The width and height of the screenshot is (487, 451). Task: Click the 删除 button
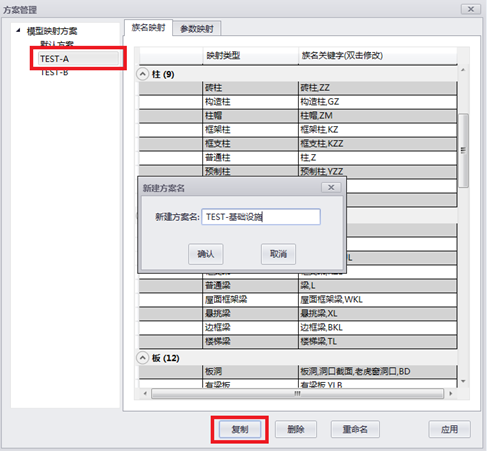[x=296, y=429]
